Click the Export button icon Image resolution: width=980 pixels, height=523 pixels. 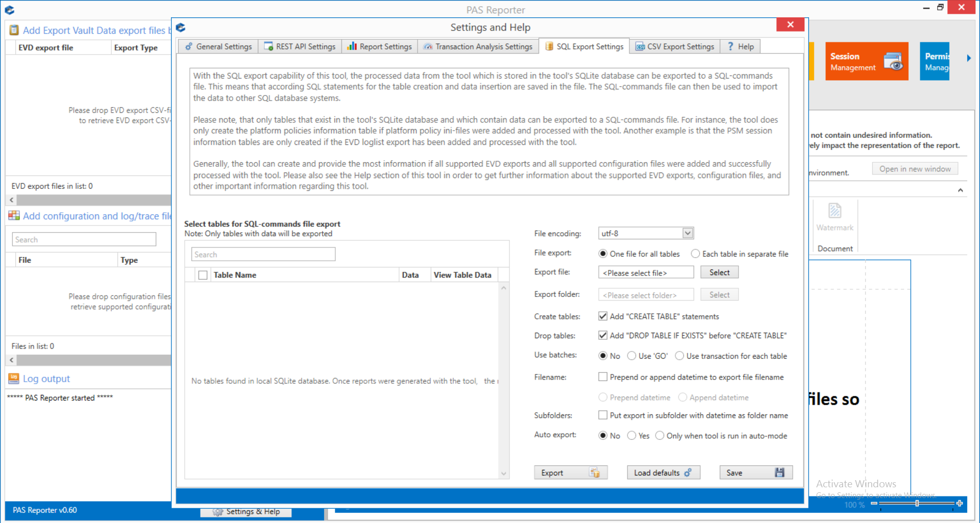pos(594,472)
